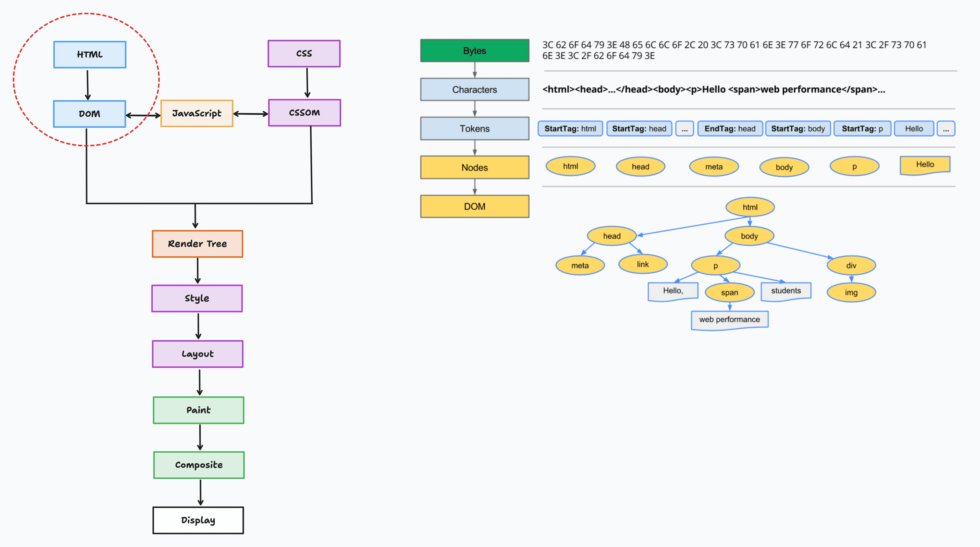The width and height of the screenshot is (980, 547).
Task: Select the blue DOM box under HTML
Action: 89,114
